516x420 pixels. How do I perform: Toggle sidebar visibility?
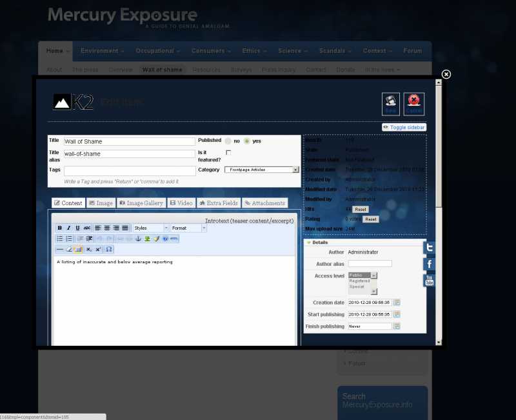[x=404, y=127]
